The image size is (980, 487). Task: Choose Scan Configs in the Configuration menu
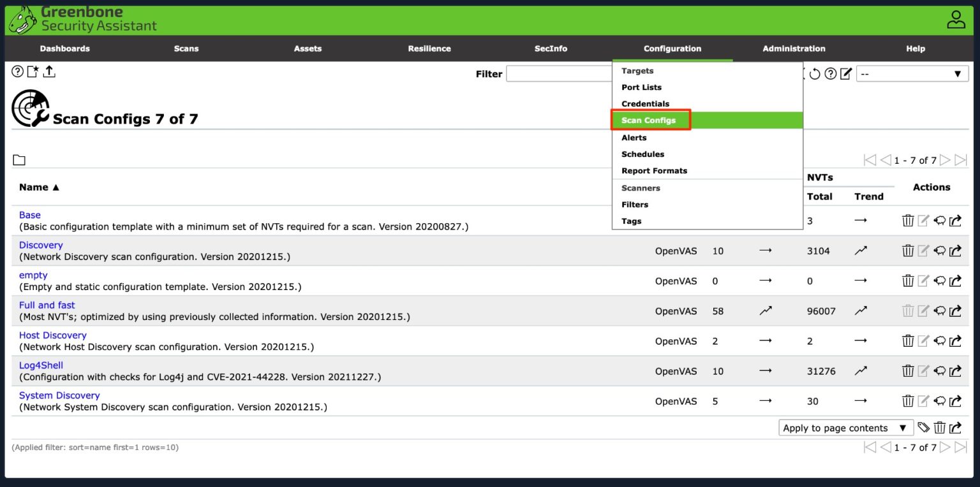pyautogui.click(x=707, y=120)
